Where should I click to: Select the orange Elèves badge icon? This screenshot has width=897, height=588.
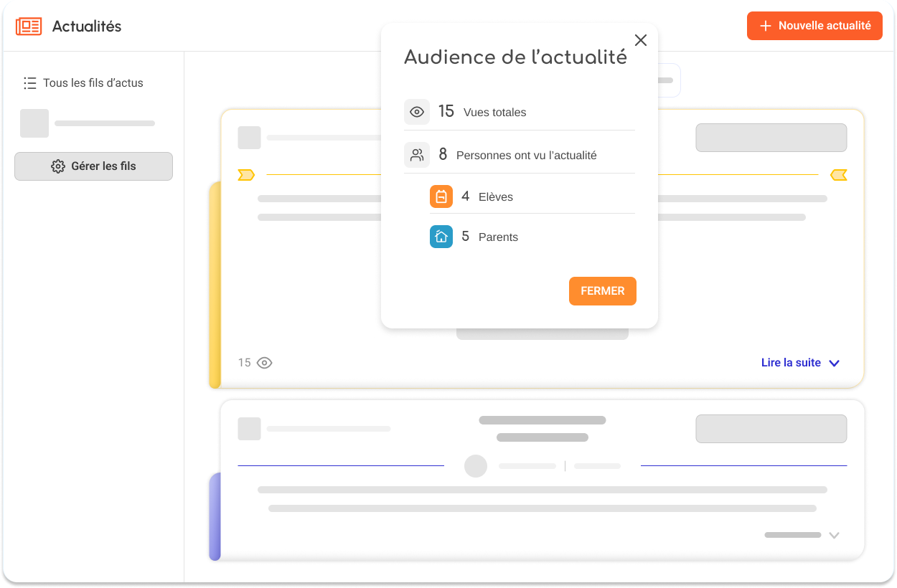tap(441, 196)
